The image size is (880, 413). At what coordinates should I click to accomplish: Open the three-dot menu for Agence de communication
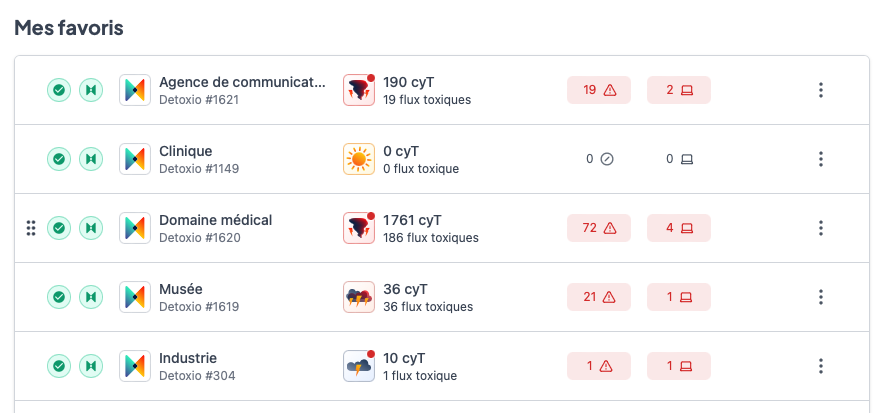pyautogui.click(x=821, y=90)
